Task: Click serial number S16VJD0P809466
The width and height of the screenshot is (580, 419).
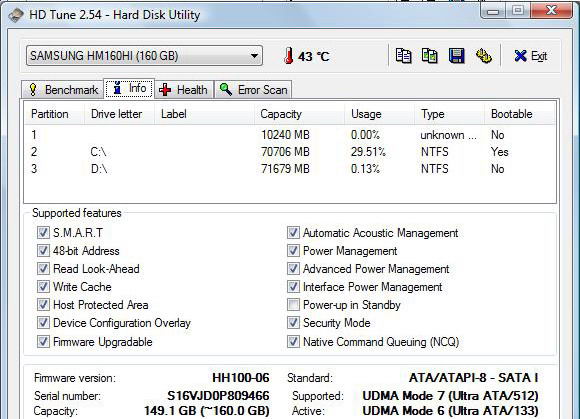Action: 218,396
